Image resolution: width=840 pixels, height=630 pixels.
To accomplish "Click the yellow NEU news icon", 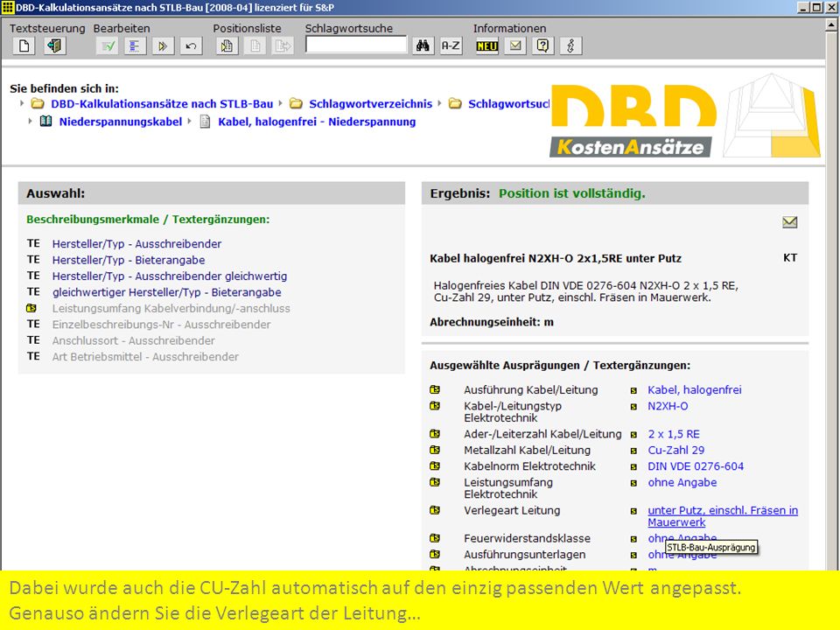I will click(x=487, y=46).
